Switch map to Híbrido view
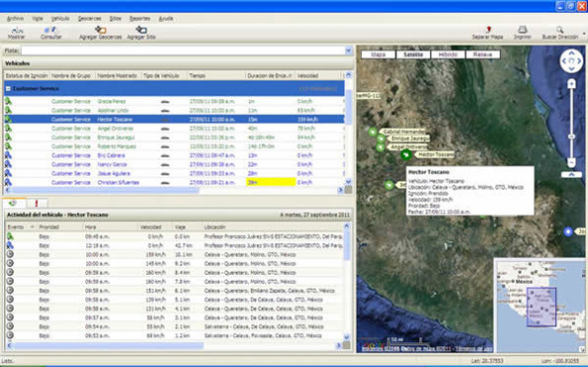 coord(448,54)
